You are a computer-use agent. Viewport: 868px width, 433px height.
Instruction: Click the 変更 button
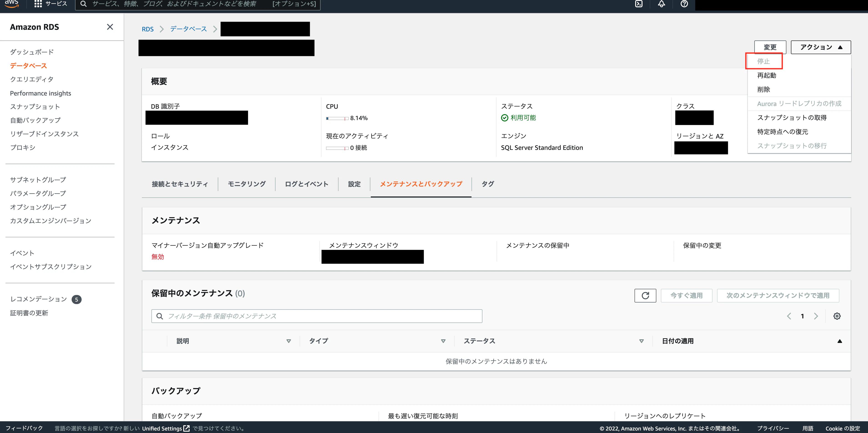tap(770, 47)
